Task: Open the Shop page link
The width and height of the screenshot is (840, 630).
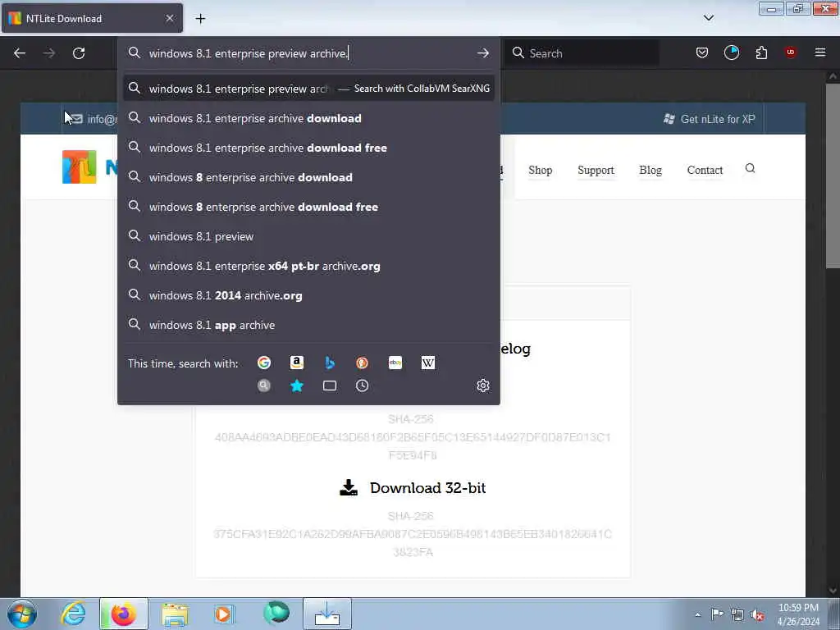Action: (x=540, y=170)
